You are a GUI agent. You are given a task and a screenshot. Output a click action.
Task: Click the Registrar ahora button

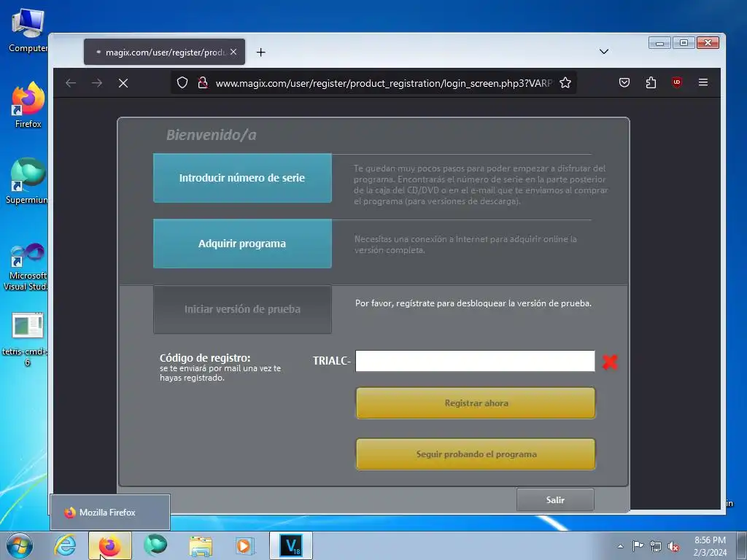pyautogui.click(x=476, y=403)
